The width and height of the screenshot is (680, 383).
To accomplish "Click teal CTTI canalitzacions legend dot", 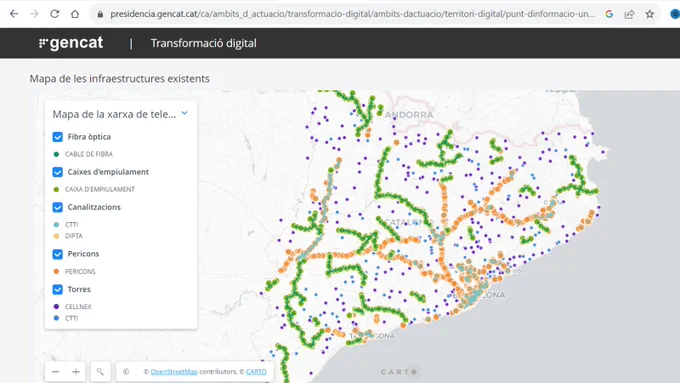I will (x=56, y=224).
